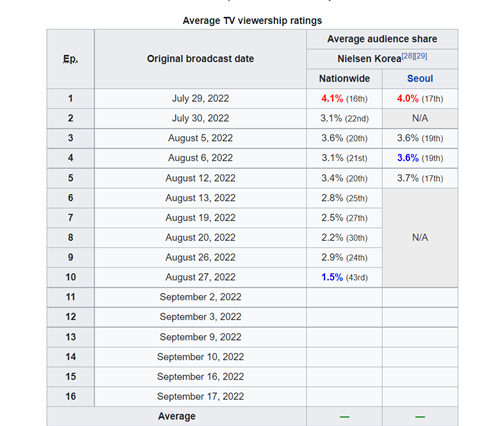Click the red 4.0% Seoul rating
This screenshot has width=492, height=426.
[408, 99]
